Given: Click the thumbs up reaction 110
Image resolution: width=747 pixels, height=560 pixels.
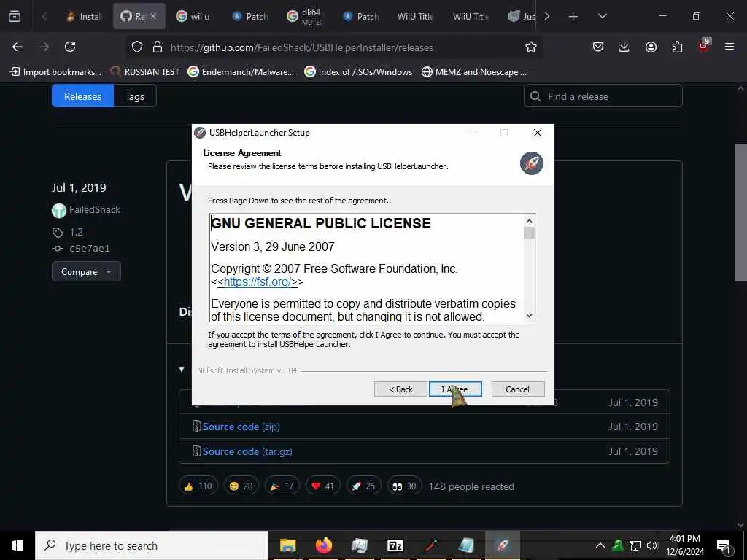Looking at the screenshot, I should click(x=198, y=486).
